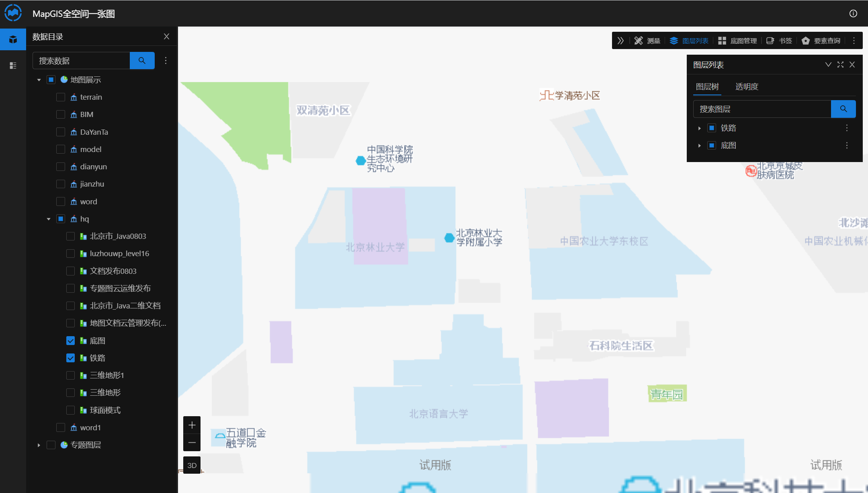Screen dimensions: 868x493
Task: Open data catalog more options menu
Action: pos(166,61)
